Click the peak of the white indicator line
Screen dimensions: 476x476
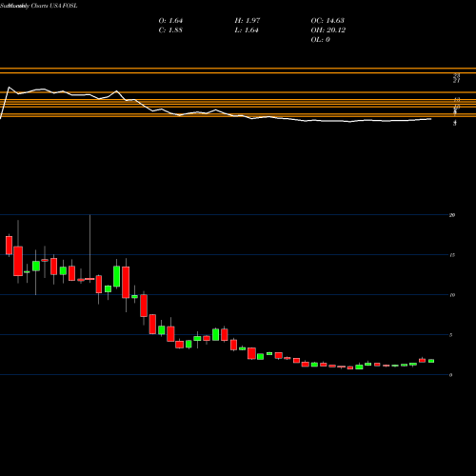pos(9,87)
